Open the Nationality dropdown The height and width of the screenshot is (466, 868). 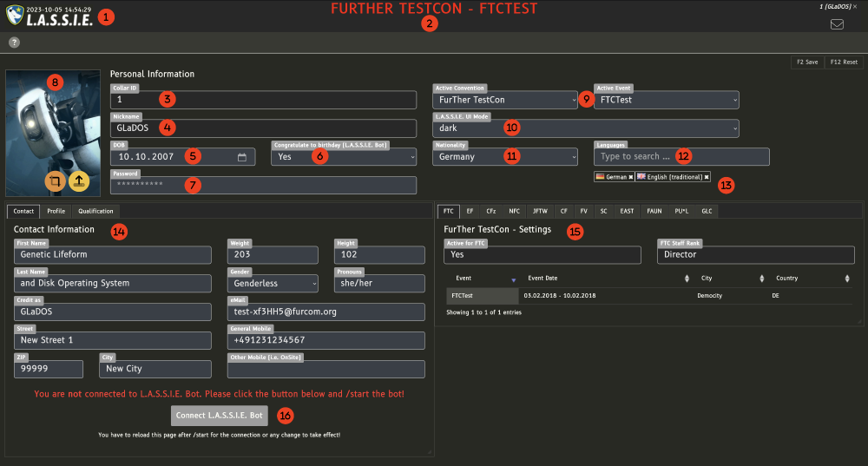point(573,157)
